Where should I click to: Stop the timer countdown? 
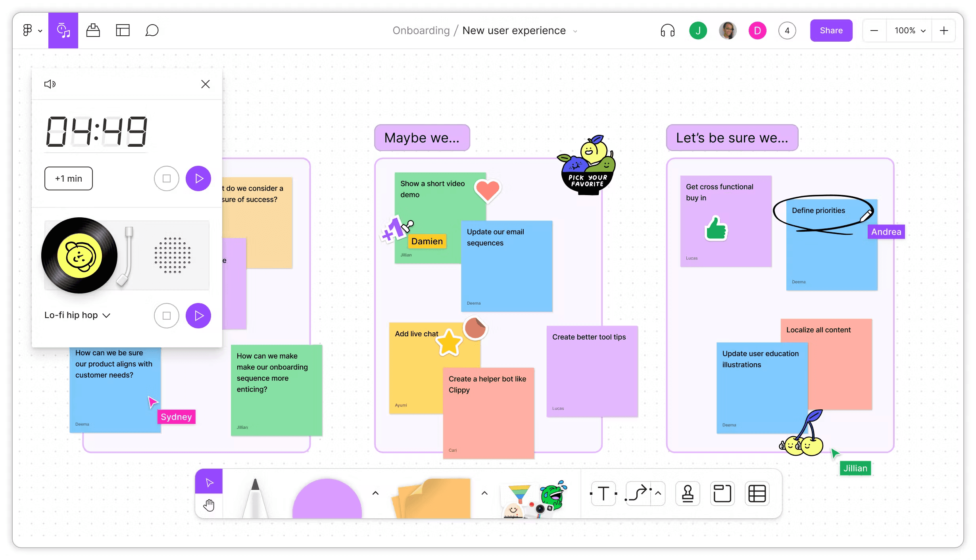(x=167, y=178)
